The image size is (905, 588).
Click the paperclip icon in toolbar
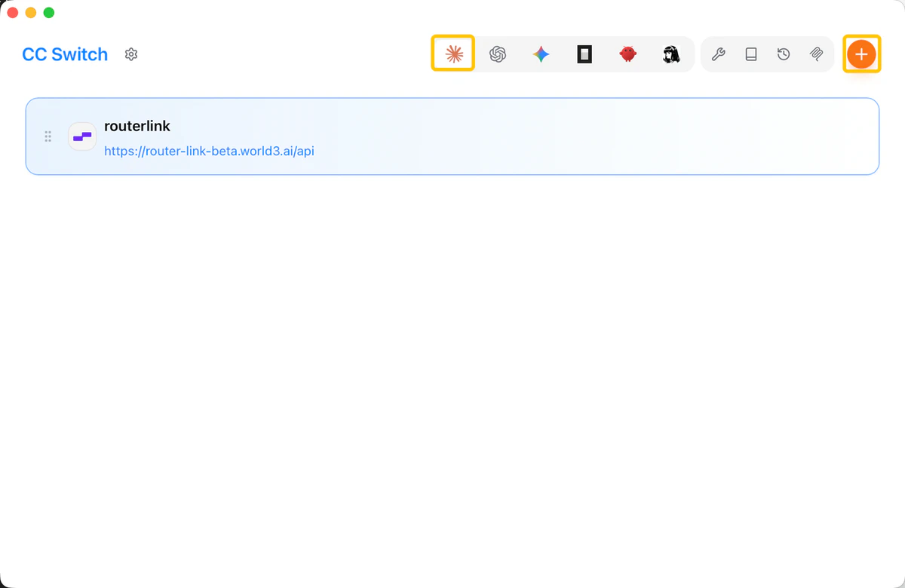(816, 54)
